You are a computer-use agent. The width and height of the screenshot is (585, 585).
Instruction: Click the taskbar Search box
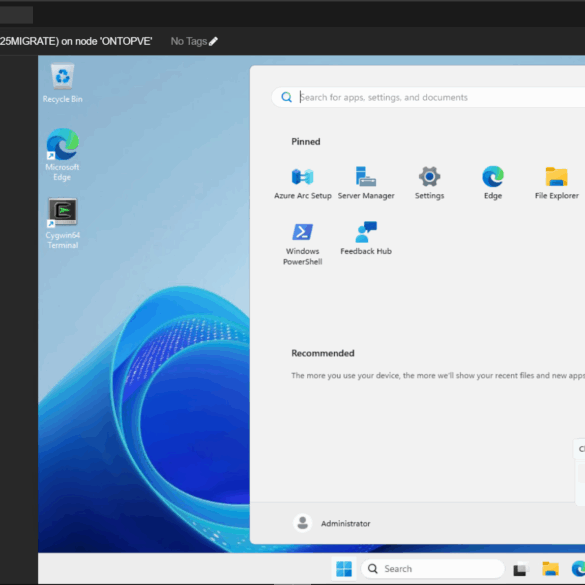coord(432,569)
